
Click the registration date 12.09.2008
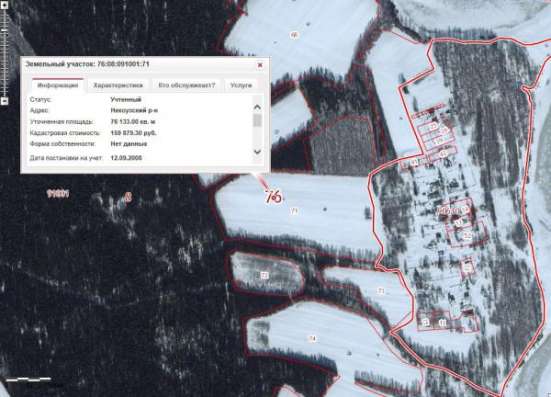126,158
